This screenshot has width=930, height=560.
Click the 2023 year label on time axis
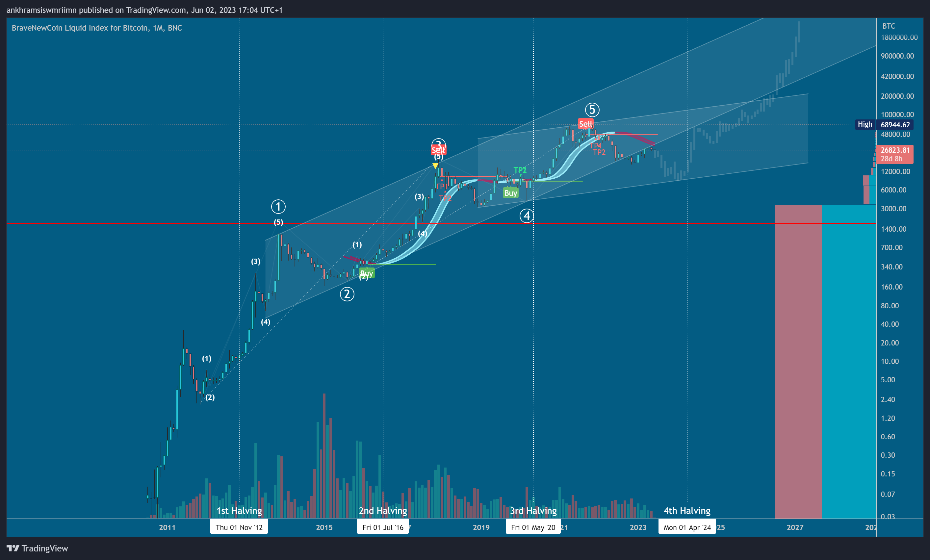(638, 527)
